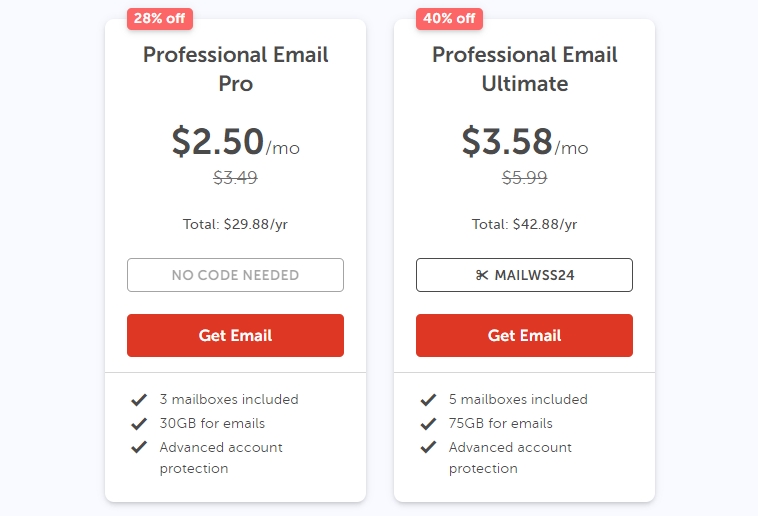
Task: Click the NO CODE NEEDED box
Action: [x=235, y=275]
